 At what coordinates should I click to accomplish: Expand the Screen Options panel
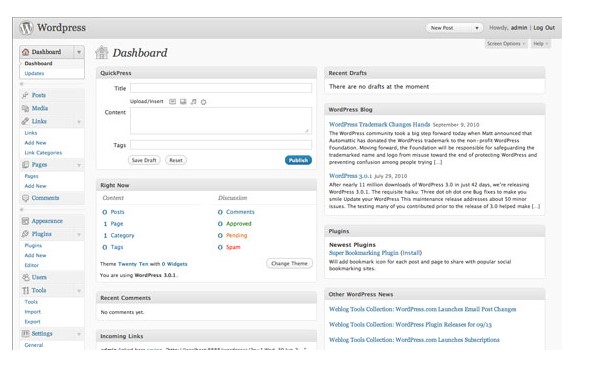point(506,44)
